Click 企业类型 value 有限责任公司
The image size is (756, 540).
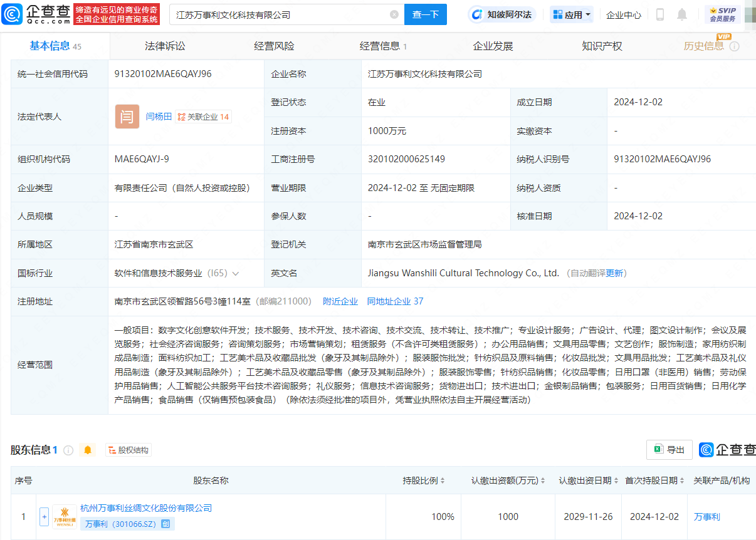182,188
